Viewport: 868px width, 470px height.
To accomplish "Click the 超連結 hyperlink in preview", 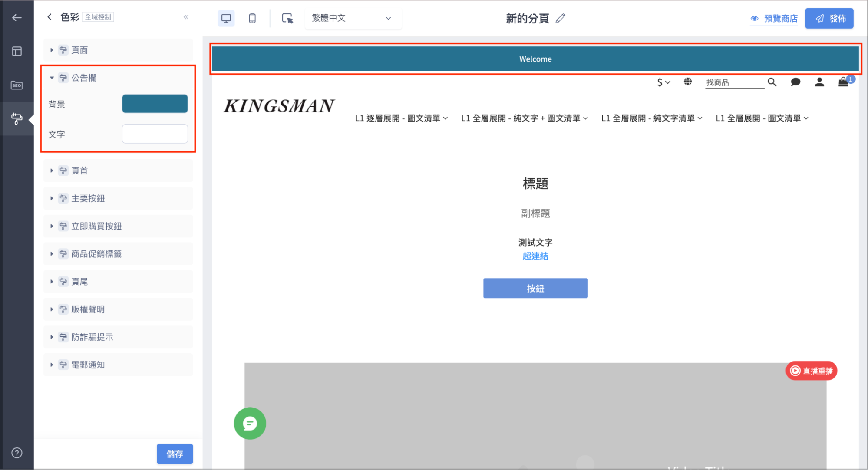I will [535, 256].
